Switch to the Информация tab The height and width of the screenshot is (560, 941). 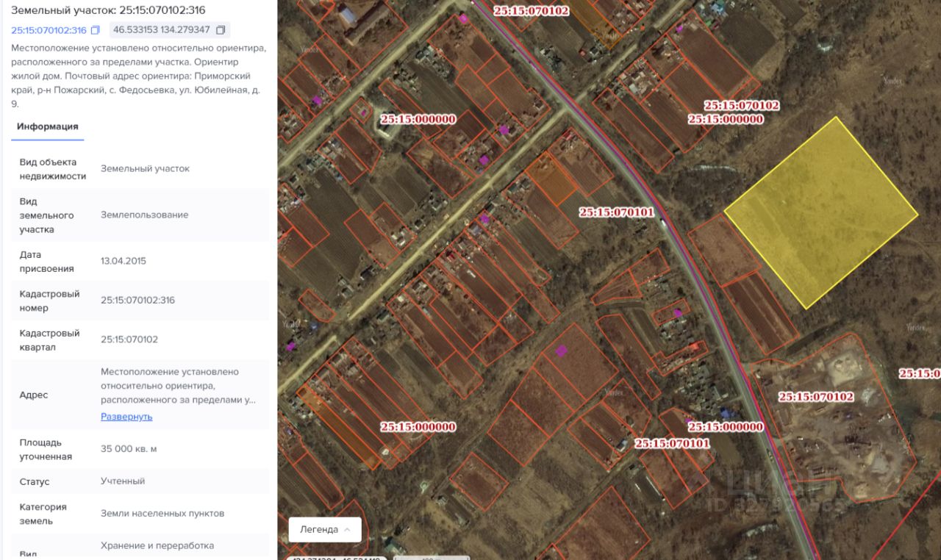pyautogui.click(x=48, y=126)
